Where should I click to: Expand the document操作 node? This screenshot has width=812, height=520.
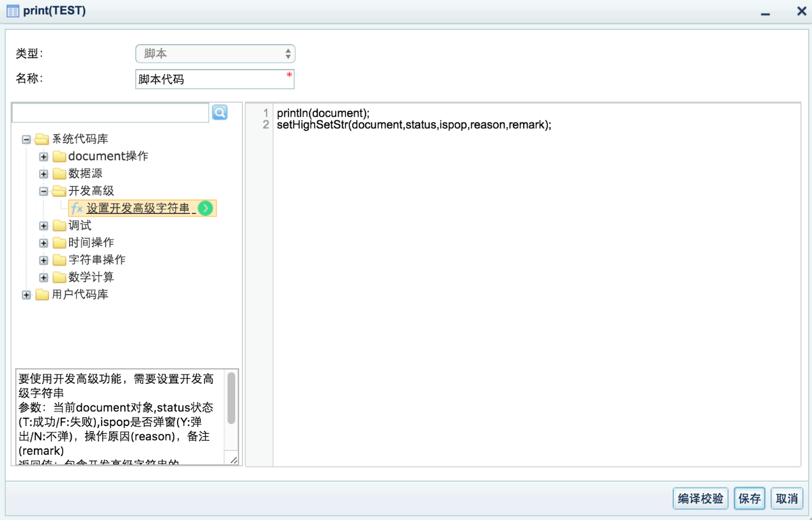[x=43, y=157]
